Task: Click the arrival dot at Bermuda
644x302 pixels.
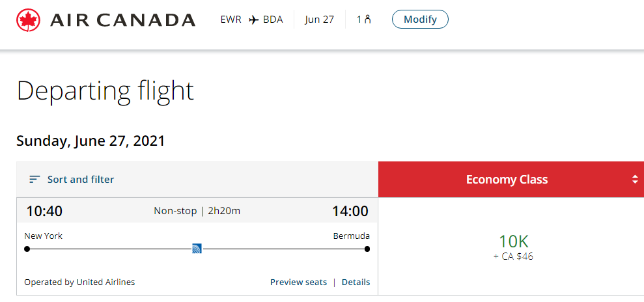Action: [x=367, y=249]
